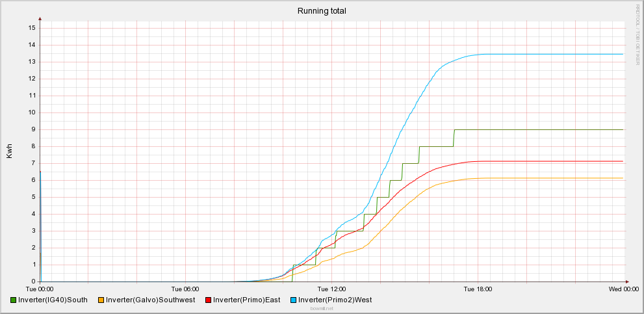Click the blue Inverter(Primo2)West legend swatch

(292, 300)
